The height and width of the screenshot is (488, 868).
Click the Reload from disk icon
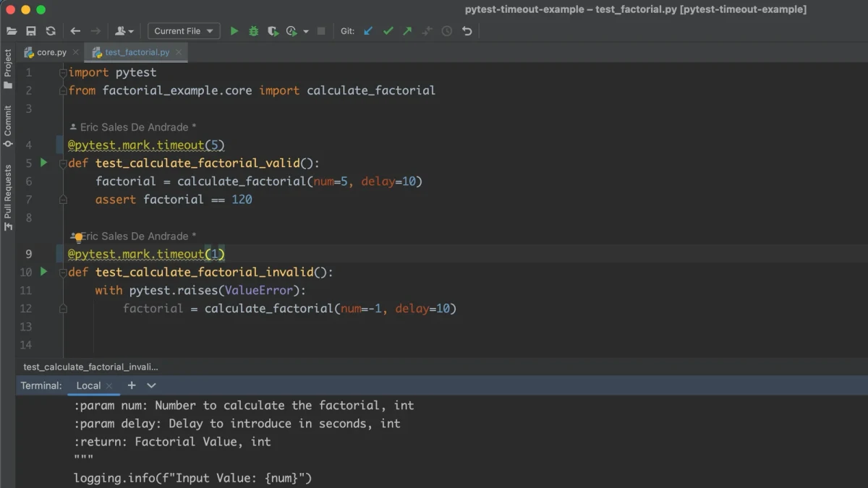click(x=51, y=31)
